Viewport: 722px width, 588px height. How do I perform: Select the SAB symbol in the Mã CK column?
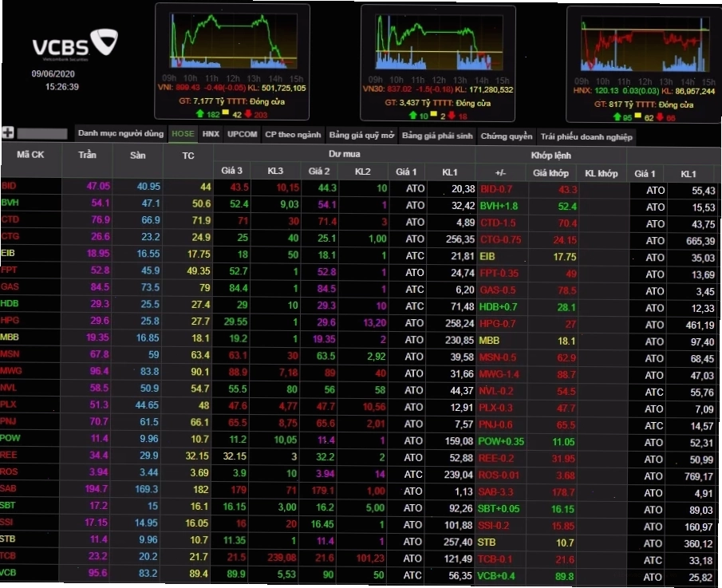coord(8,488)
